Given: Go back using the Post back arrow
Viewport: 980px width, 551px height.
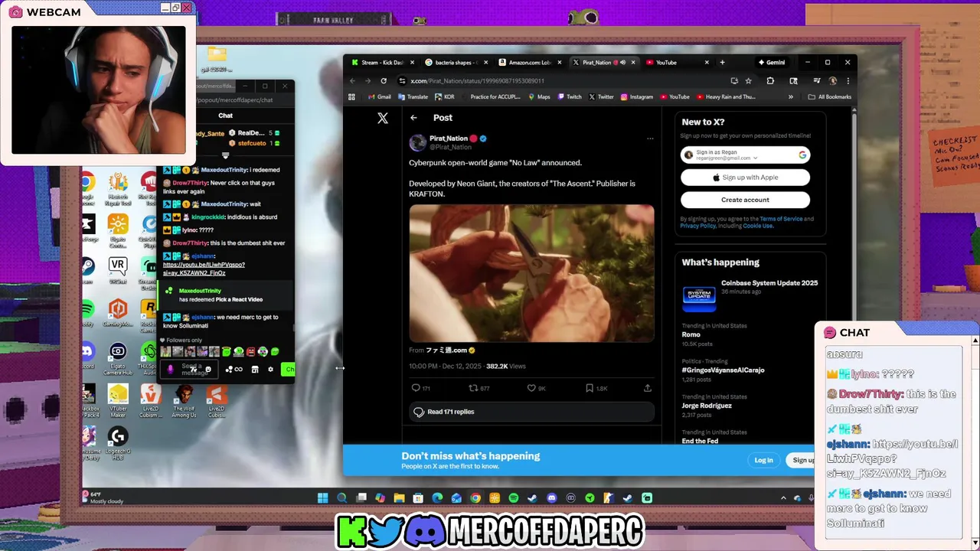Looking at the screenshot, I should pyautogui.click(x=413, y=118).
